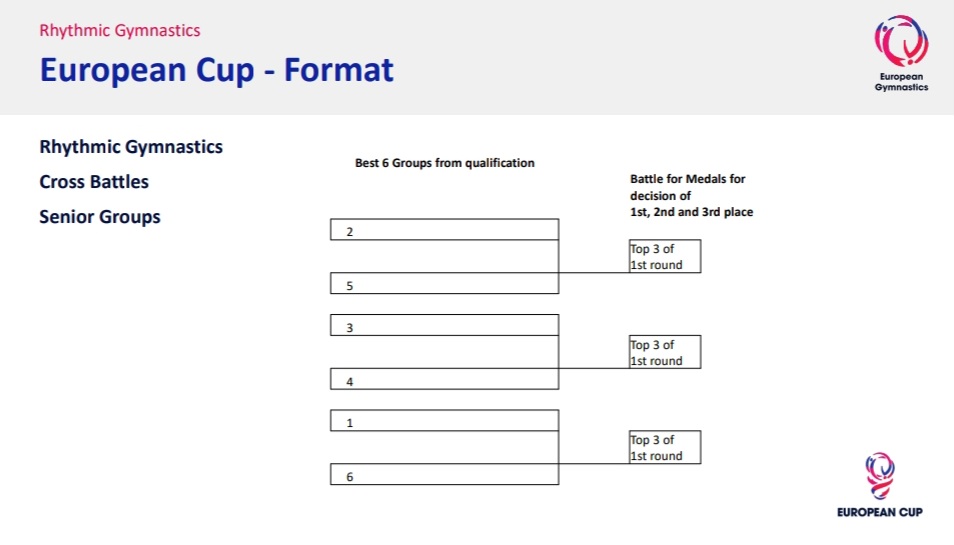
Task: Select the bracket box labeled 3
Action: 444,325
